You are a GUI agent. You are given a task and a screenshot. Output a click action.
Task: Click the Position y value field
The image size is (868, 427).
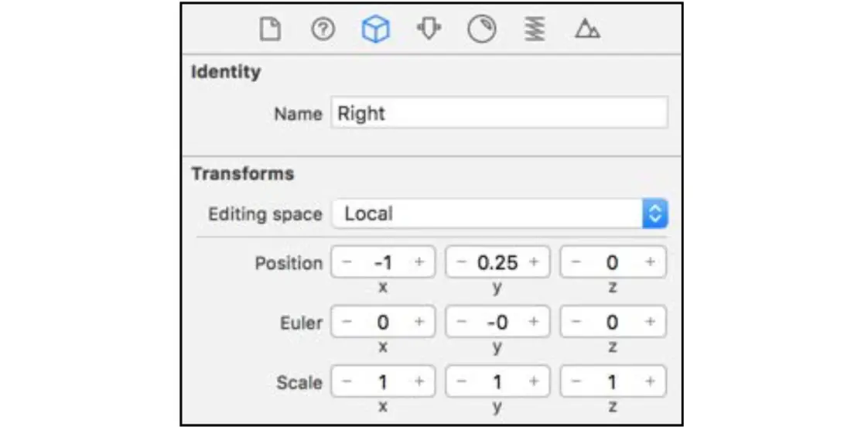(497, 262)
